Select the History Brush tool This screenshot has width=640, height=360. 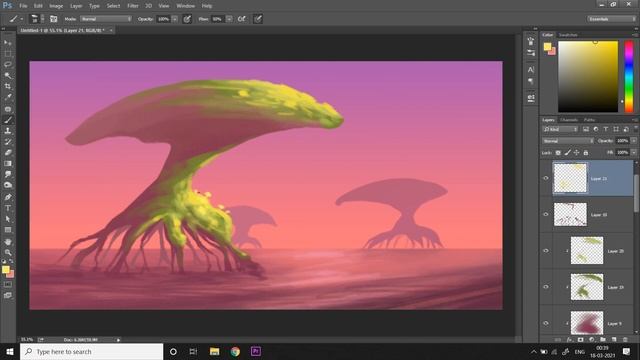8,142
